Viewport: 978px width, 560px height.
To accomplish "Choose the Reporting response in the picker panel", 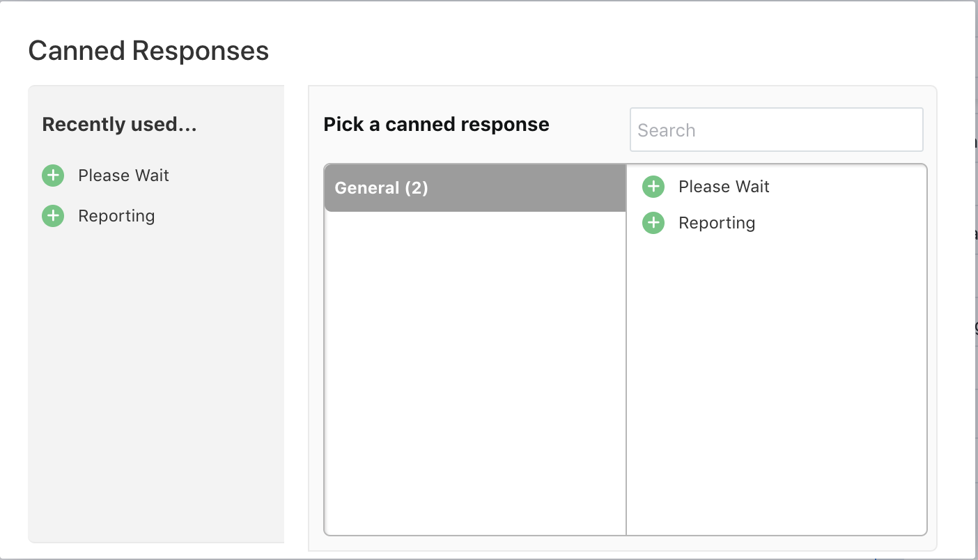I will coord(717,222).
